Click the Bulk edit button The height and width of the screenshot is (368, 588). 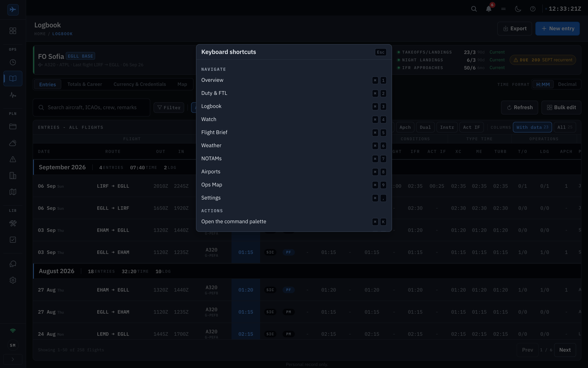[561, 108]
